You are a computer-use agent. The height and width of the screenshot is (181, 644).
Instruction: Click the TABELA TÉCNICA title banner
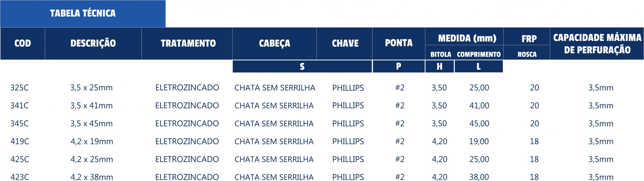pos(83,14)
